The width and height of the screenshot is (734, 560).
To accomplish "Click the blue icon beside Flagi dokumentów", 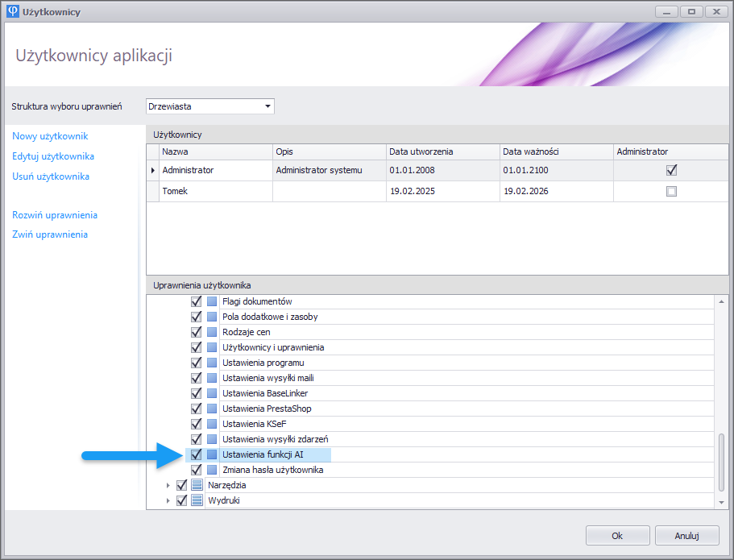I will tap(212, 301).
